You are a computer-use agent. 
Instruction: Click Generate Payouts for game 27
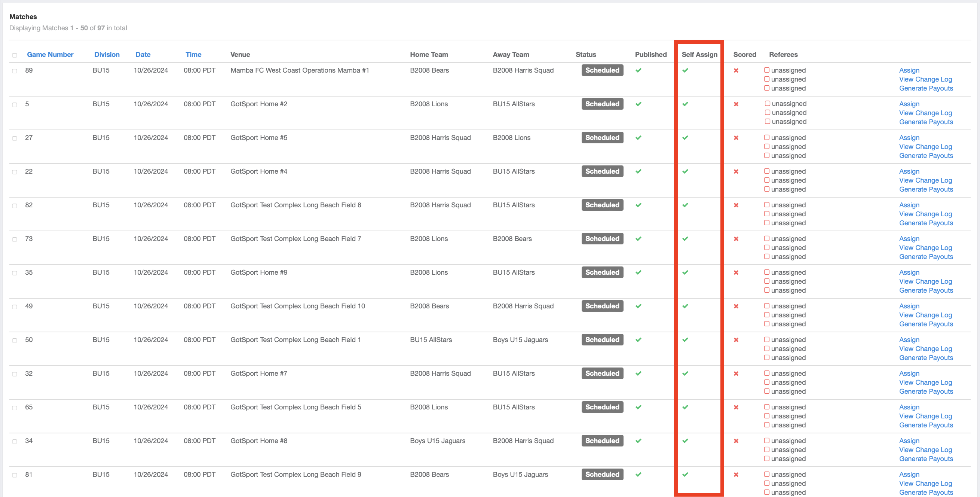click(926, 156)
